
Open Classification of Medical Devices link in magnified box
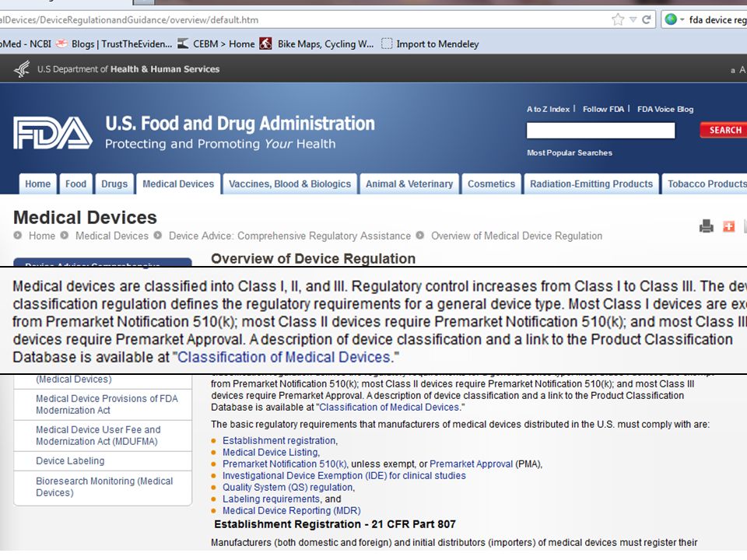point(286,357)
